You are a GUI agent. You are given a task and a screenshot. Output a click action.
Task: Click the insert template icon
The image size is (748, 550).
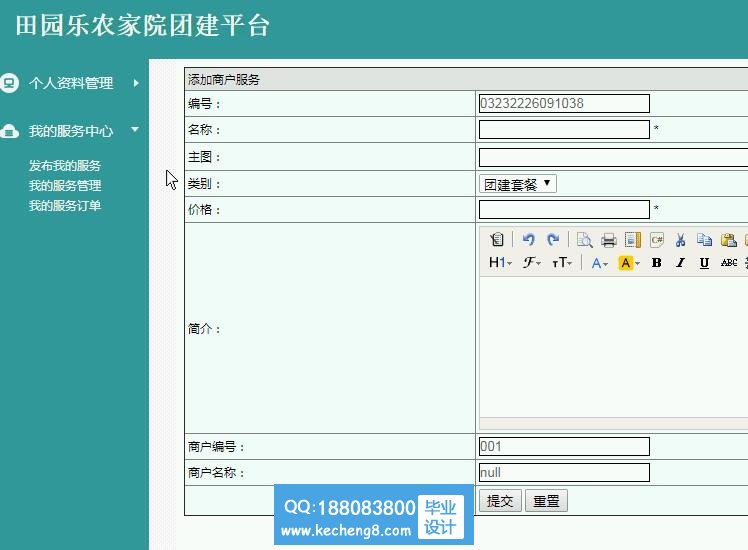click(633, 239)
